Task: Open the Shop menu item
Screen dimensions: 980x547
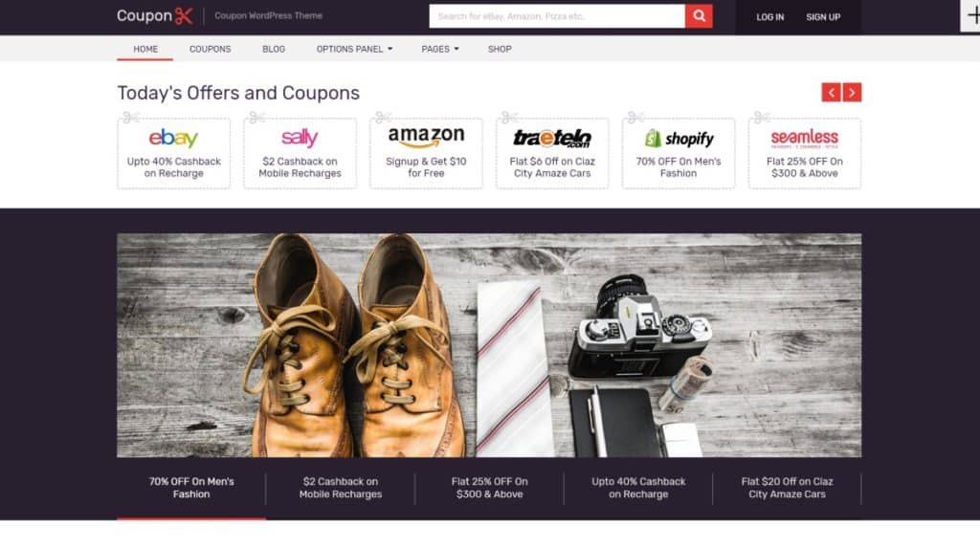Action: pos(500,49)
